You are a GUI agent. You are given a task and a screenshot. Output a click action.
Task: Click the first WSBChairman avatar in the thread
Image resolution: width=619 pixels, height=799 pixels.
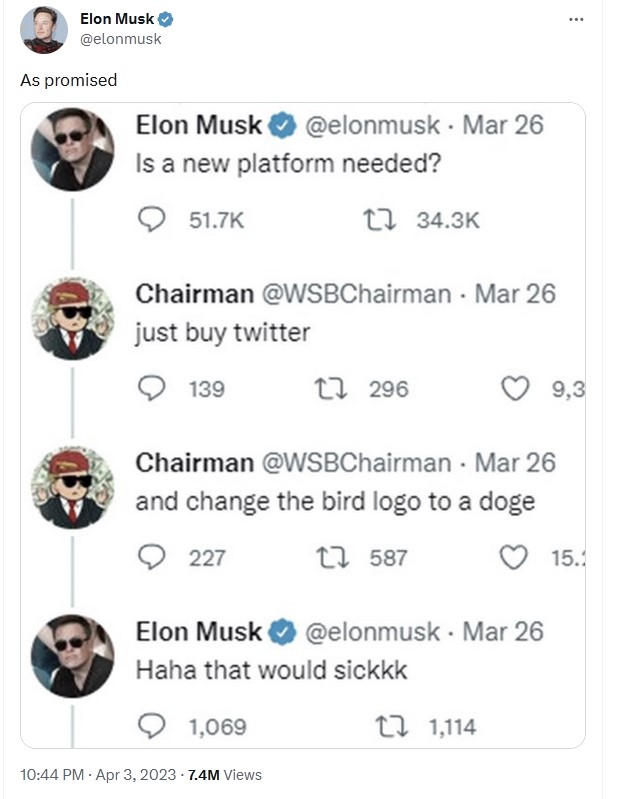pyautogui.click(x=73, y=318)
